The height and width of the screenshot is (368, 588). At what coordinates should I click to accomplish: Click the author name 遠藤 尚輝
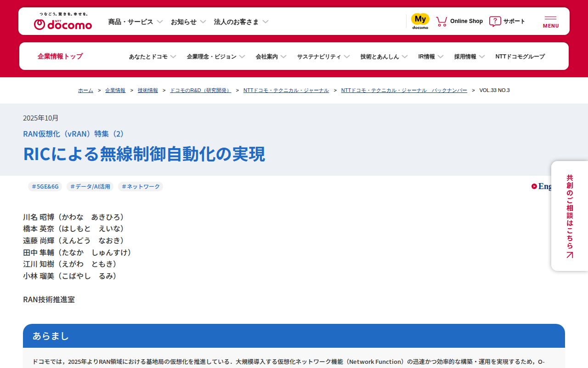39,241
